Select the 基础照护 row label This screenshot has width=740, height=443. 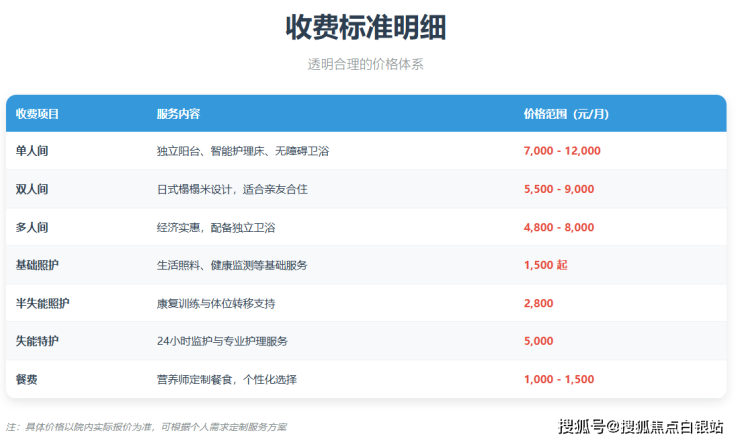(x=37, y=265)
